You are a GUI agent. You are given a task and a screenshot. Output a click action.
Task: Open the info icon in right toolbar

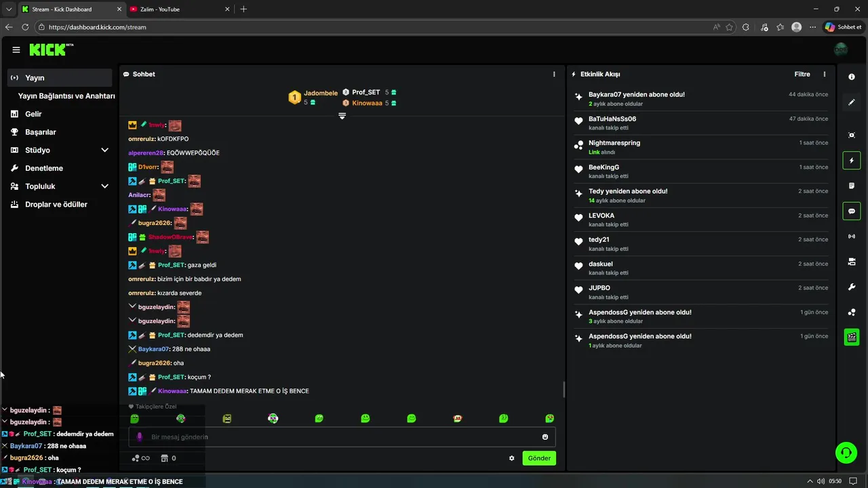tap(852, 77)
